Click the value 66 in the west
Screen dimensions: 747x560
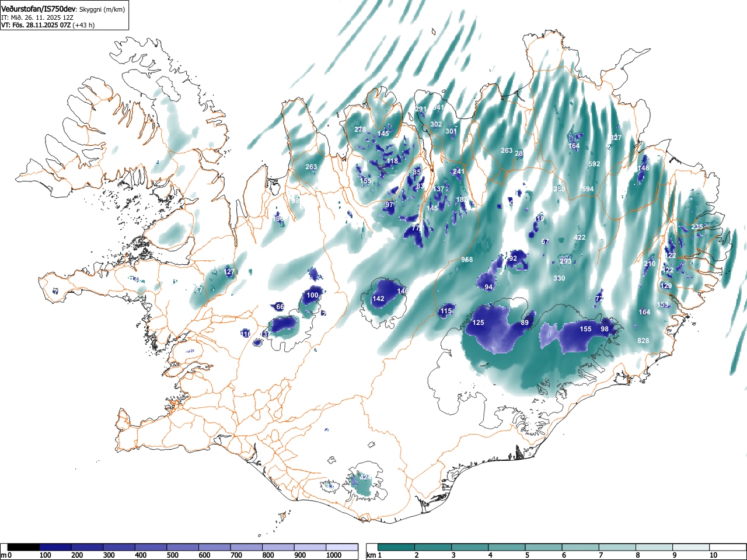point(280,307)
